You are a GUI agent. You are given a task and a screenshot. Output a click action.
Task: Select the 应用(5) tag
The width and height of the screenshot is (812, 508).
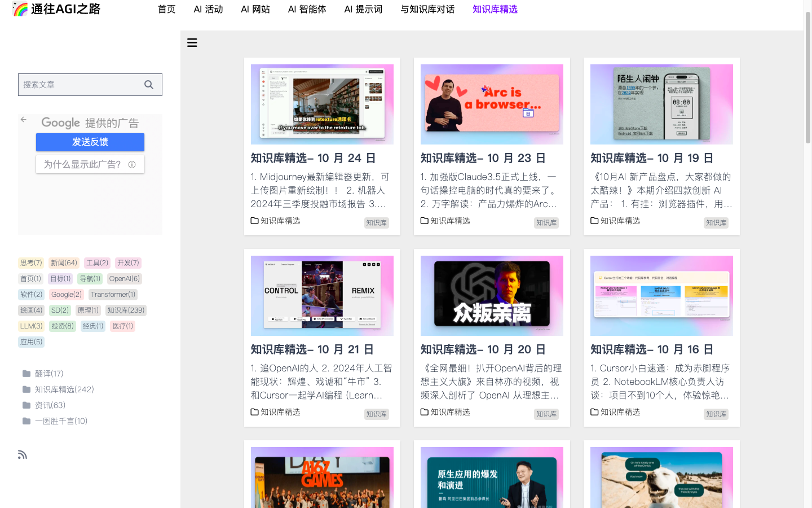tap(31, 342)
